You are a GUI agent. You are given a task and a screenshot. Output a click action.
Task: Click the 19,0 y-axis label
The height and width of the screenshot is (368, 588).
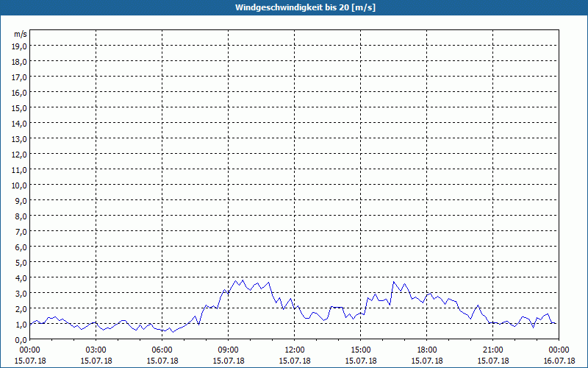tap(20, 46)
